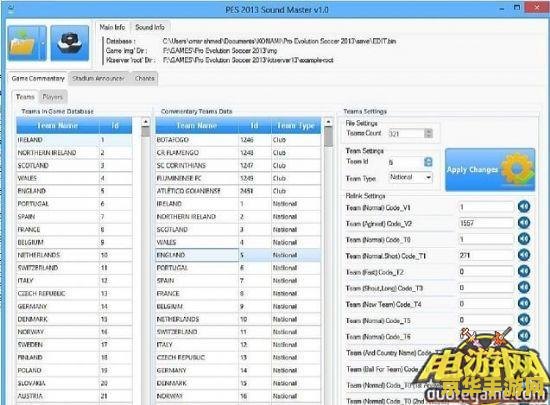This screenshot has height=405, width=550.
Task: Play sound for Team Code_T1
Action: pyautogui.click(x=524, y=255)
